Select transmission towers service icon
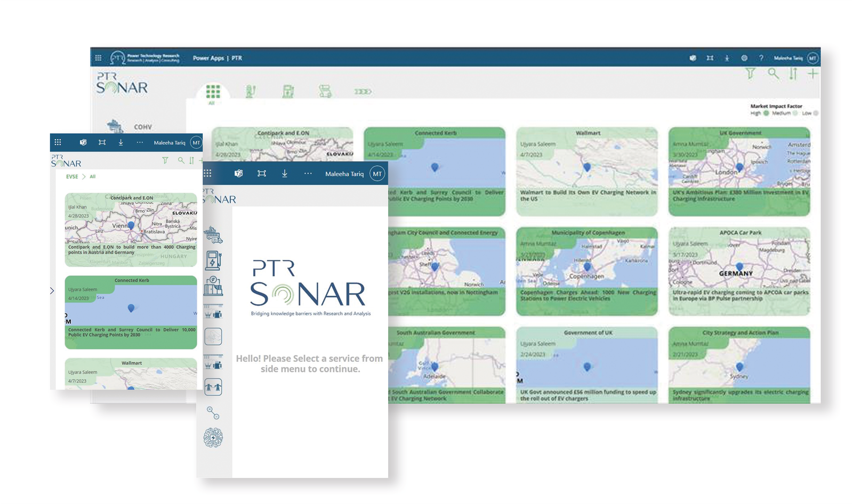 point(213,387)
